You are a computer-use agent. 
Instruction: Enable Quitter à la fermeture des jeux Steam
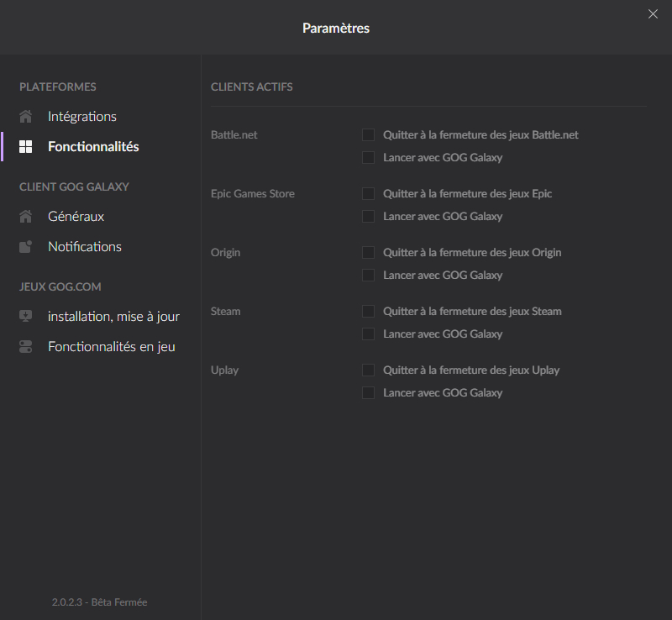[368, 311]
